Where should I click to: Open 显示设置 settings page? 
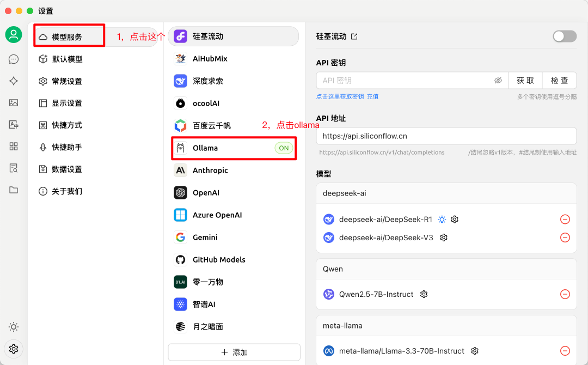click(96, 103)
